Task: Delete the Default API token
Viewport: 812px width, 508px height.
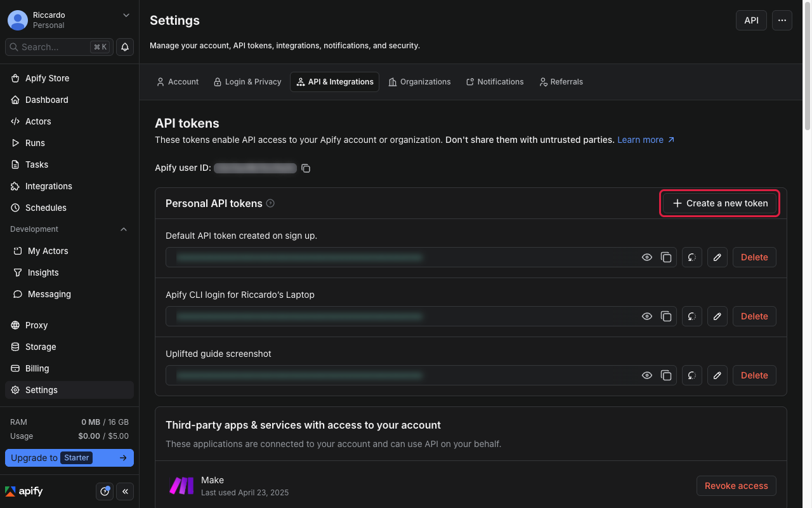Action: click(x=754, y=257)
